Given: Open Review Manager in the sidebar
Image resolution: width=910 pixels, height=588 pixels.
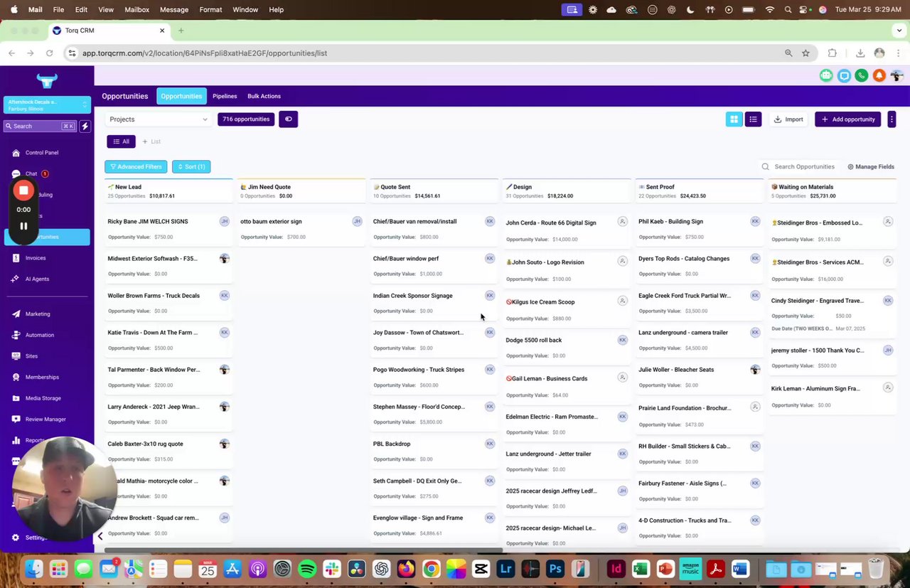Looking at the screenshot, I should (x=47, y=419).
